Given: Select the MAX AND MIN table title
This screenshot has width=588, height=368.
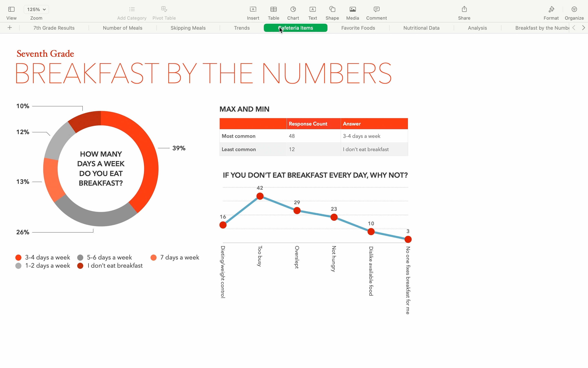Looking at the screenshot, I should [244, 109].
